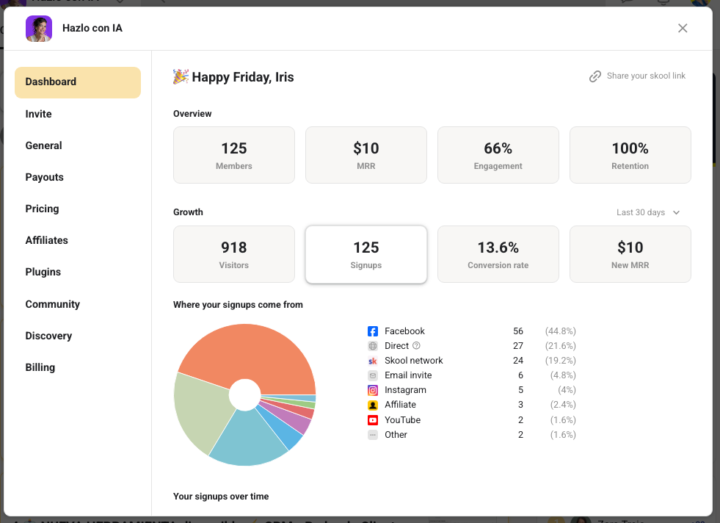This screenshot has width=720, height=523.
Task: Open Affiliates section
Action: coord(46,240)
